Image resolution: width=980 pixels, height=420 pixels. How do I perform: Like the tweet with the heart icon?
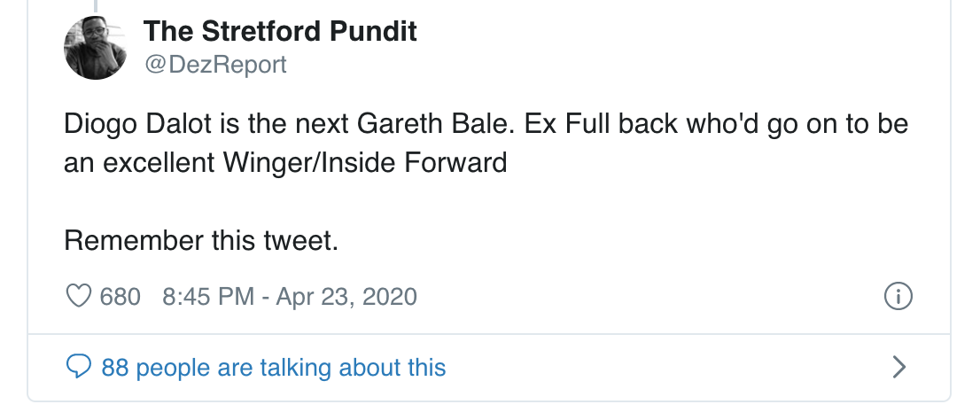pyautogui.click(x=80, y=296)
